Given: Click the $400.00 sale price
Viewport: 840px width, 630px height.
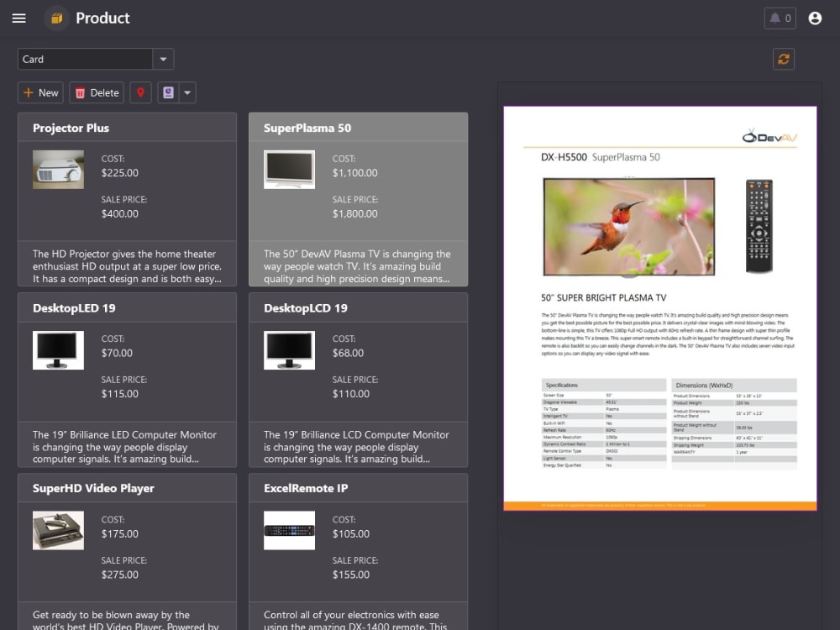Looking at the screenshot, I should coord(119,213).
